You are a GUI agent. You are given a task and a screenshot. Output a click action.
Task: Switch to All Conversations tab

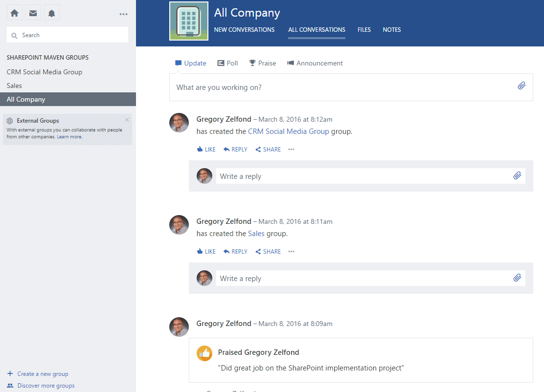[317, 30]
